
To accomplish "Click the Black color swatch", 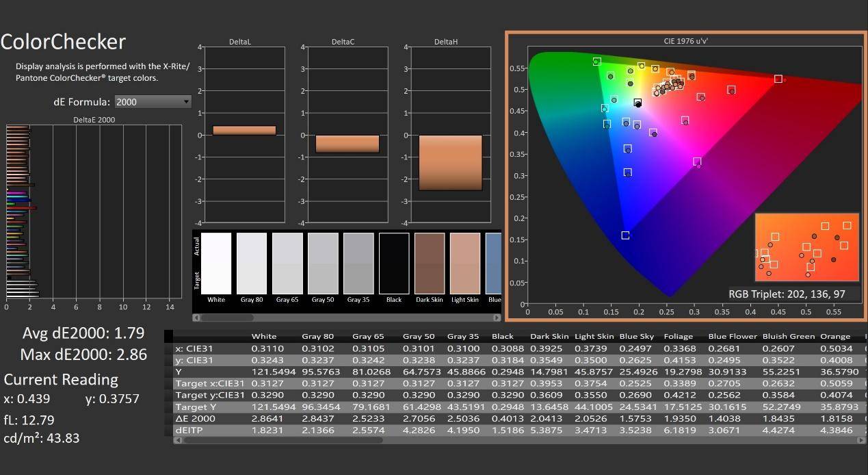I will [394, 264].
